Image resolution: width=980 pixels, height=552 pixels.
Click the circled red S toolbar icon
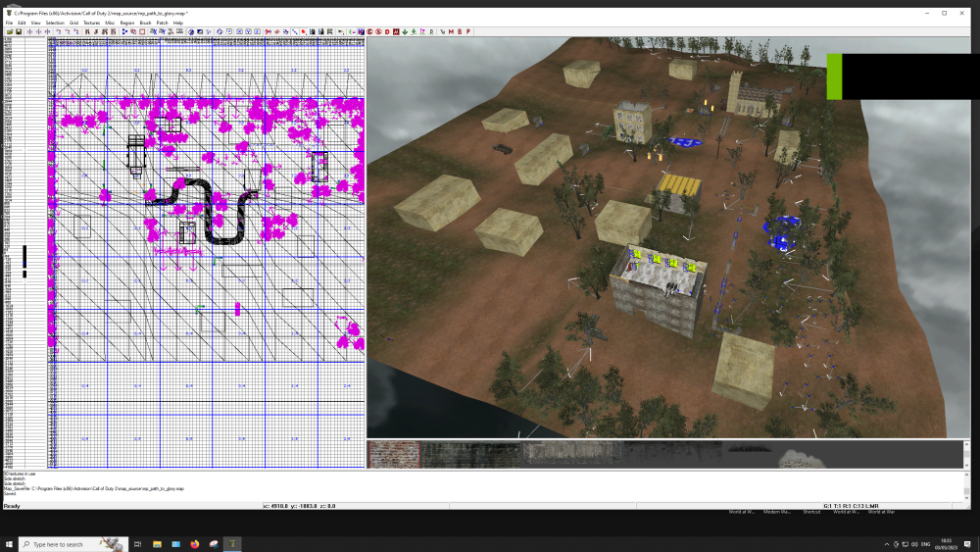click(378, 31)
